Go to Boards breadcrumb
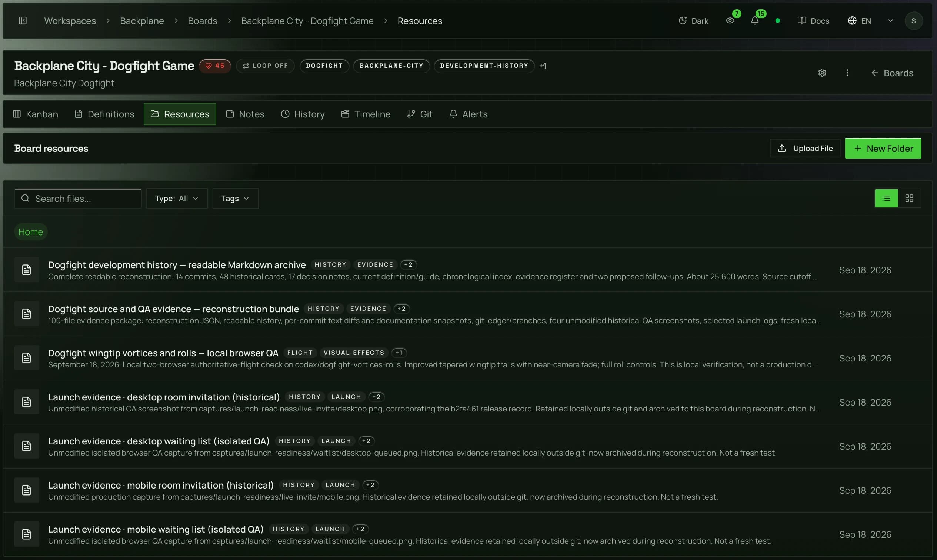937x560 pixels. click(x=203, y=21)
